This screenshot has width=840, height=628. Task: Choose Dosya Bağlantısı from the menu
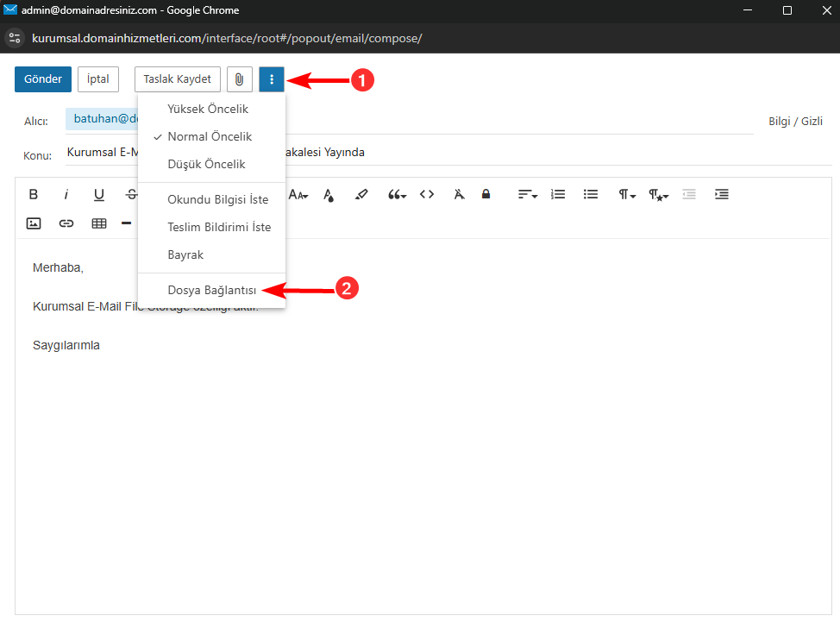click(x=212, y=290)
